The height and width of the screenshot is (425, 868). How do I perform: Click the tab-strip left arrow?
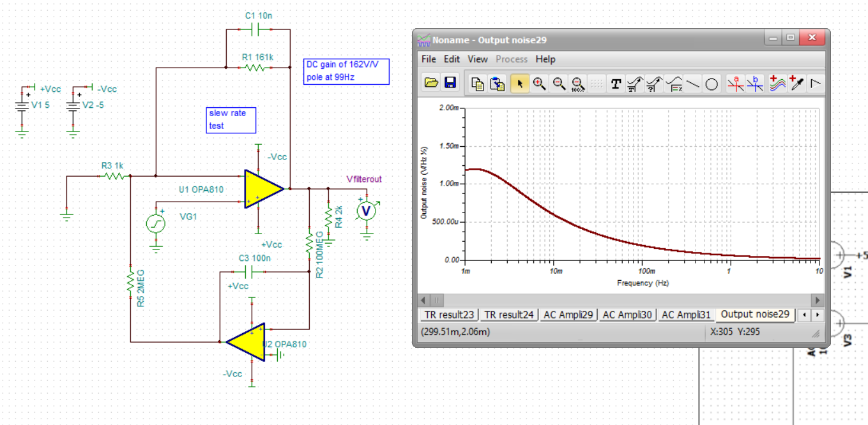(805, 315)
